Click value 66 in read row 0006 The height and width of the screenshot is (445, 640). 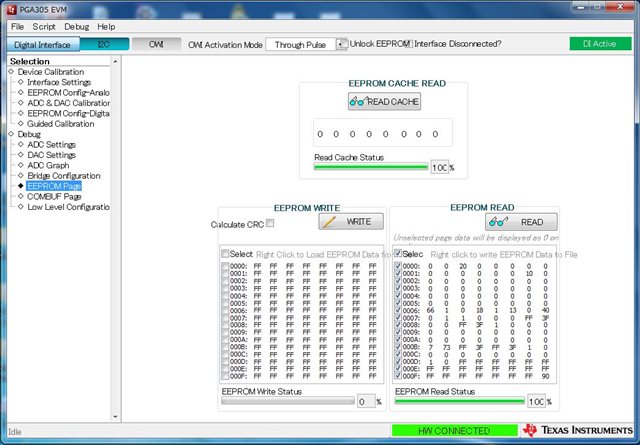point(430,310)
